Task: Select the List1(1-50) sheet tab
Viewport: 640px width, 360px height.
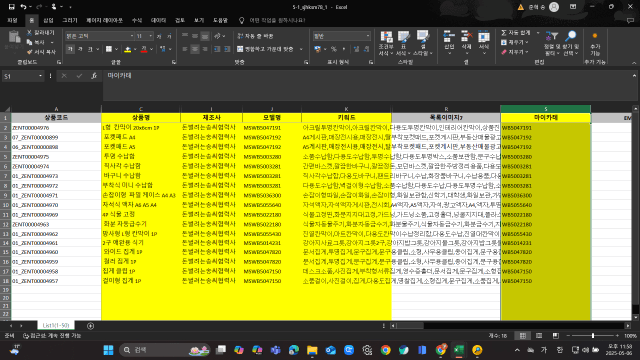Action: pos(56,325)
